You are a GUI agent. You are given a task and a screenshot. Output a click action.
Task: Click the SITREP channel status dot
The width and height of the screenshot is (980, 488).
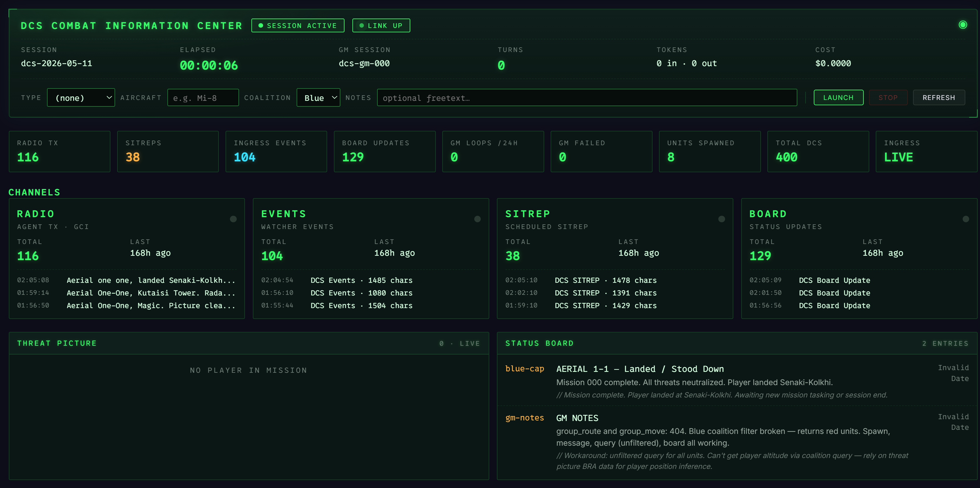[x=722, y=219]
